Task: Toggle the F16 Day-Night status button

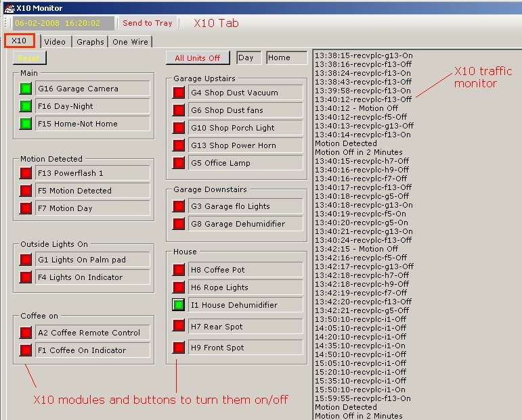Action: (x=26, y=106)
